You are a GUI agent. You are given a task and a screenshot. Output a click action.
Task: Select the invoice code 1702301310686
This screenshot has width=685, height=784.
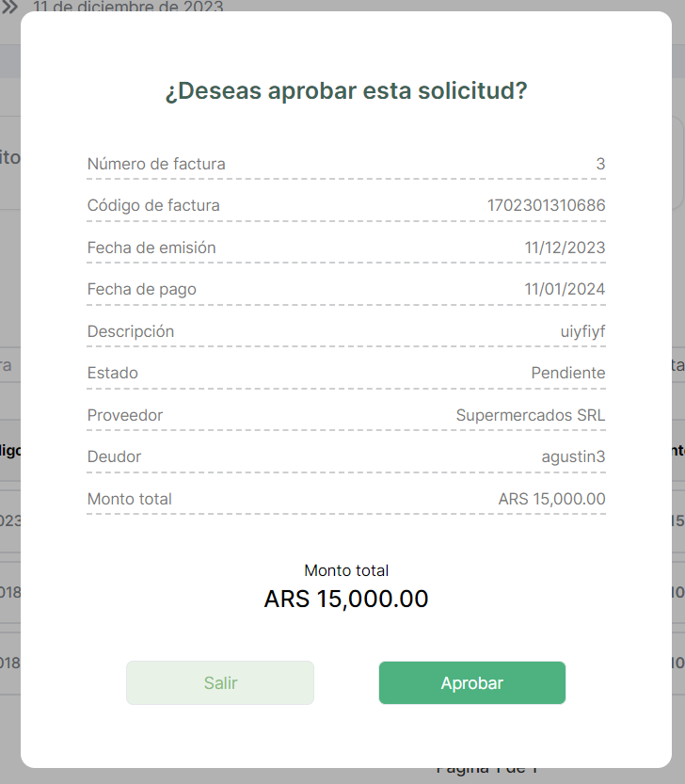point(546,205)
